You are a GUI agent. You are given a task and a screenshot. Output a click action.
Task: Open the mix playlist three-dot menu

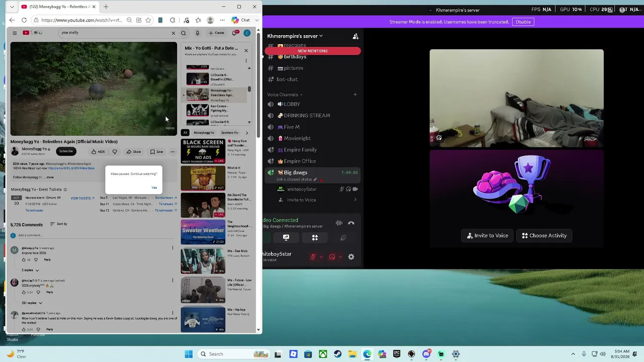point(246,61)
